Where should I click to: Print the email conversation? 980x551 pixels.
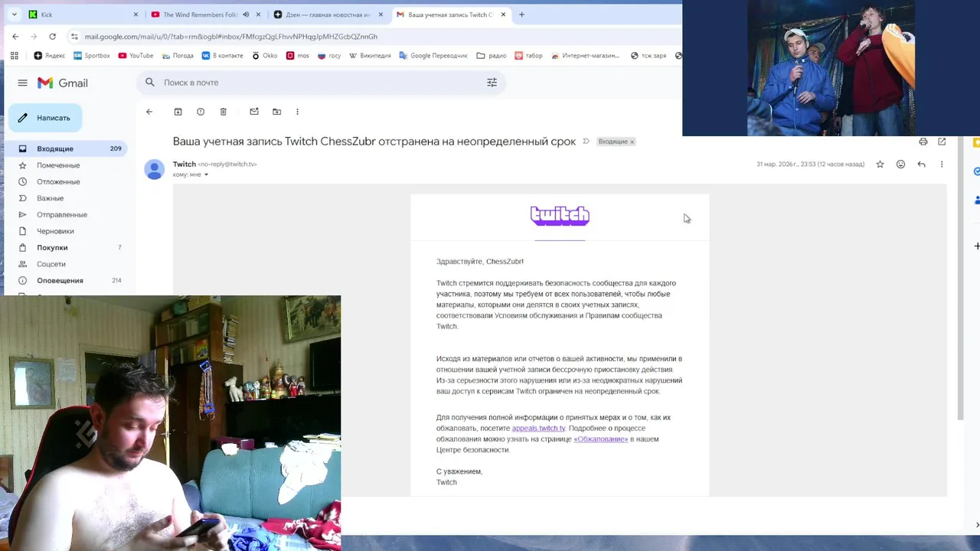(x=923, y=142)
